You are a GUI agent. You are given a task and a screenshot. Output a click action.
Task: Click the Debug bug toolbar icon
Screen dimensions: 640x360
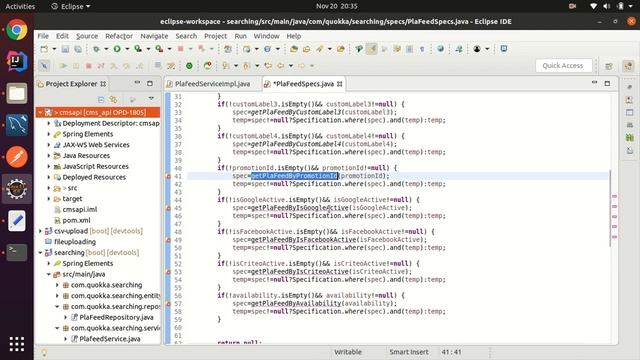click(96, 49)
